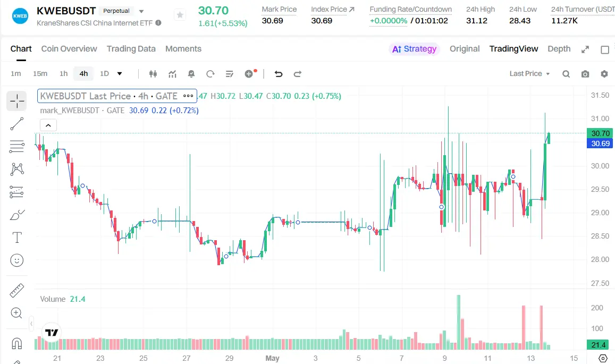The image size is (615, 364).
Task: Open the Trading Data tab
Action: [131, 49]
